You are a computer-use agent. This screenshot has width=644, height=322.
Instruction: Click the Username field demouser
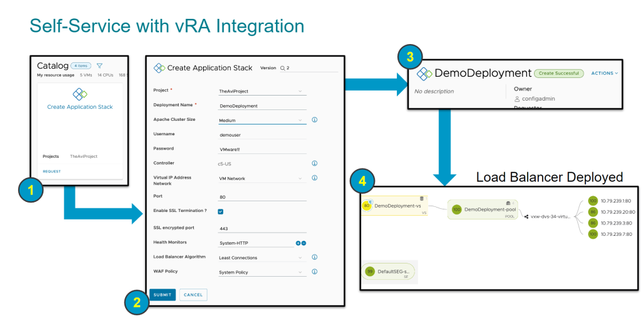click(262, 135)
